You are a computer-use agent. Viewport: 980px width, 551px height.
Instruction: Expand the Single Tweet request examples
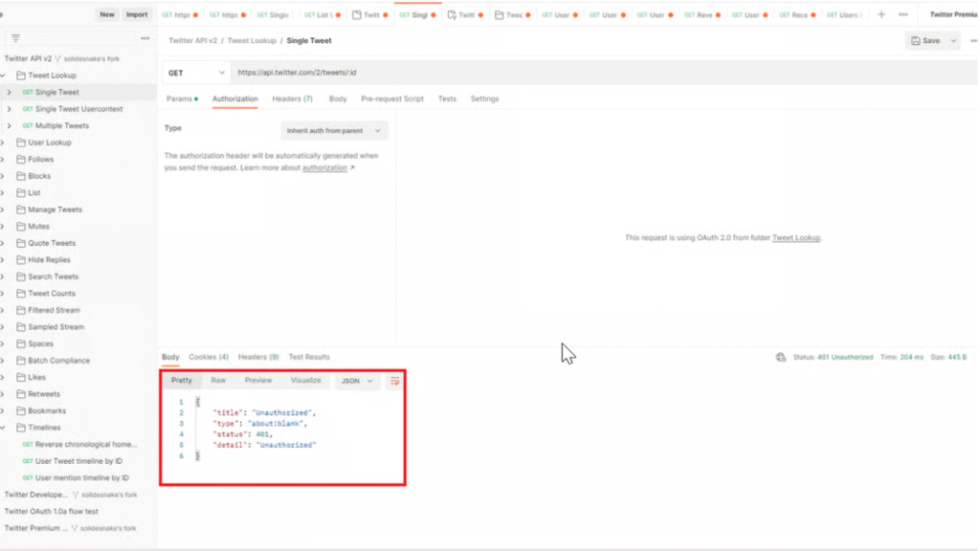(x=9, y=93)
